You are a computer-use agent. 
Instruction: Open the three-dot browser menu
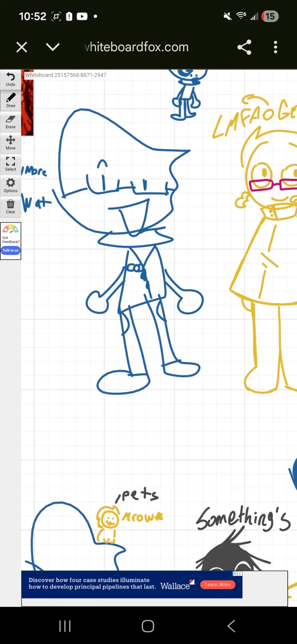[276, 47]
